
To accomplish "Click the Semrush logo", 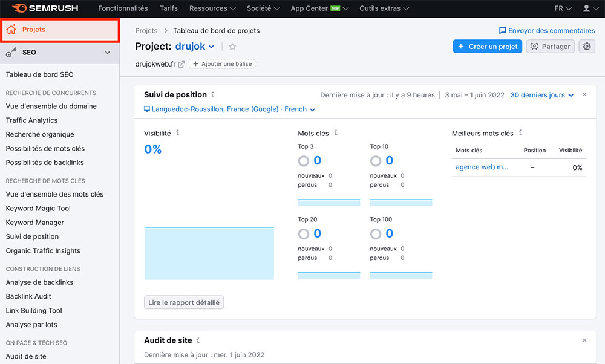I will coord(45,8).
